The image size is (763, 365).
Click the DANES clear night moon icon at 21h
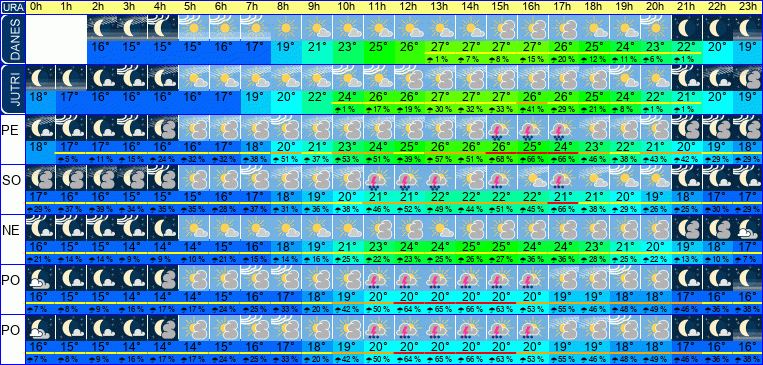tap(687, 28)
